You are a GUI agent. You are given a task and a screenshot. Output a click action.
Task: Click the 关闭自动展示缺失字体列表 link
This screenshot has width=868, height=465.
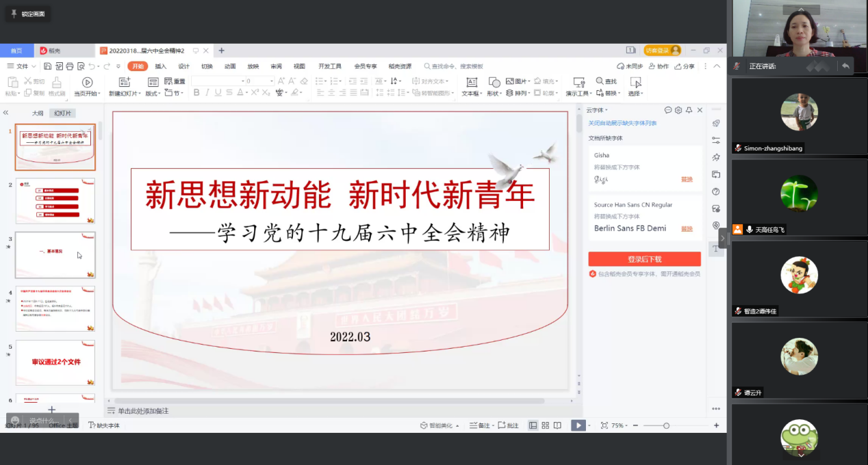click(622, 123)
